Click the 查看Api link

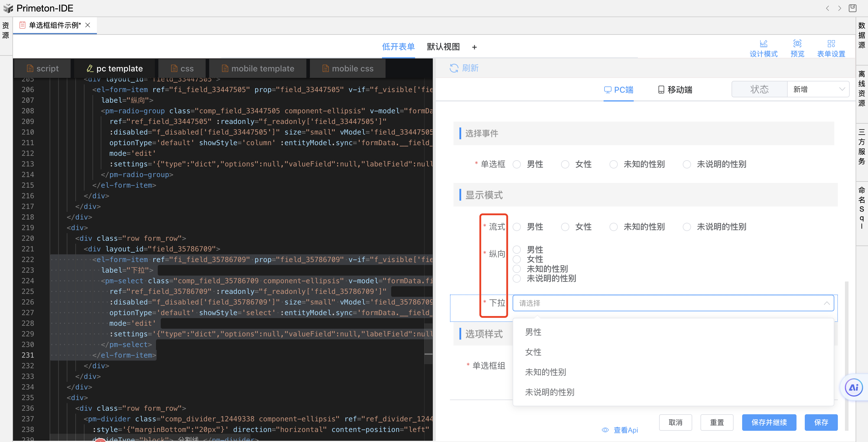[x=625, y=430]
